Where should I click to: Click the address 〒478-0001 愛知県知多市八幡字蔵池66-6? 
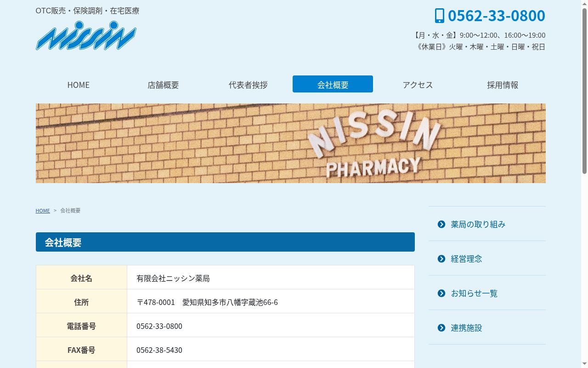click(x=207, y=302)
